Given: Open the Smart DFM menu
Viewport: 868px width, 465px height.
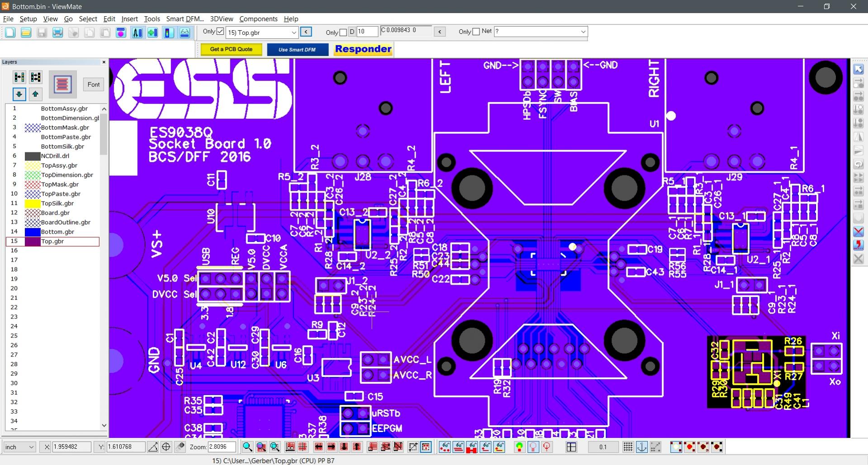Looking at the screenshot, I should 185,19.
